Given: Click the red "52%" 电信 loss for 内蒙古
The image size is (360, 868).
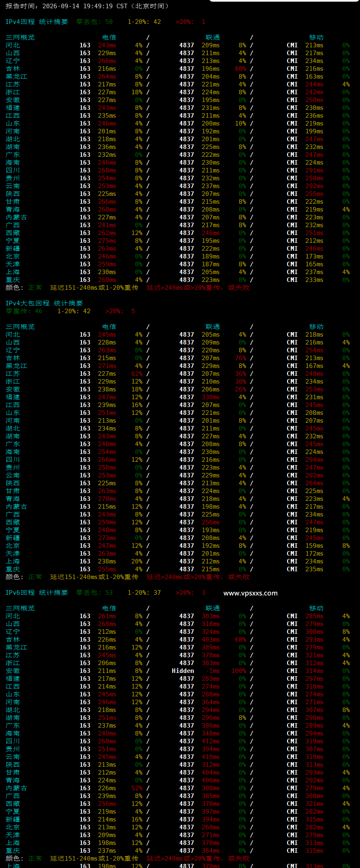Looking at the screenshot, I should point(137,788).
